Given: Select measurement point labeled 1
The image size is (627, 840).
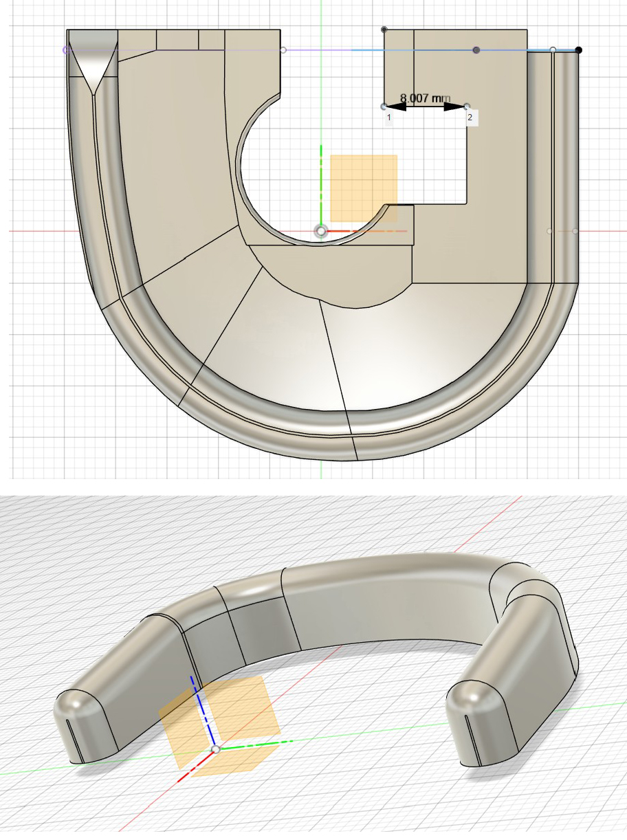Looking at the screenshot, I should click(384, 107).
